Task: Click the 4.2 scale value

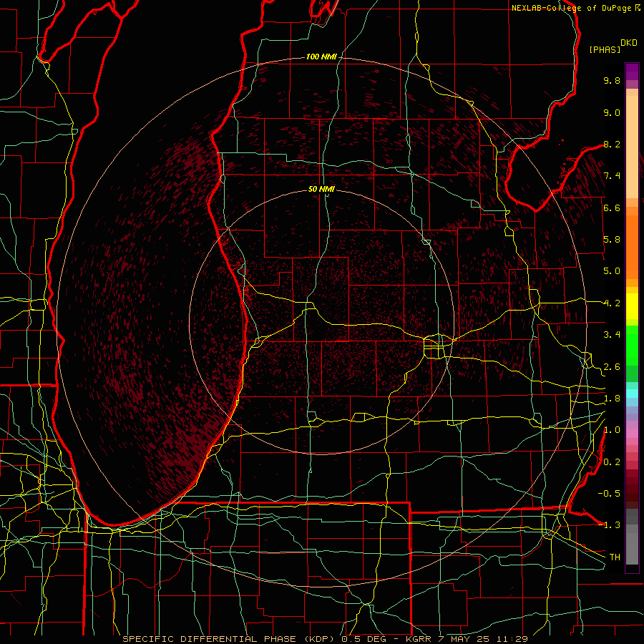Action: click(x=612, y=303)
